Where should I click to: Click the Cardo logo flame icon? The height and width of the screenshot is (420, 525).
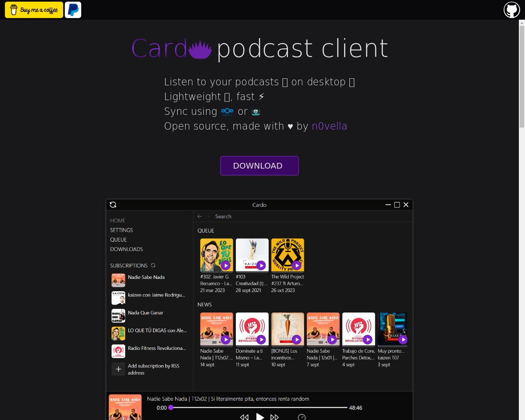(200, 50)
